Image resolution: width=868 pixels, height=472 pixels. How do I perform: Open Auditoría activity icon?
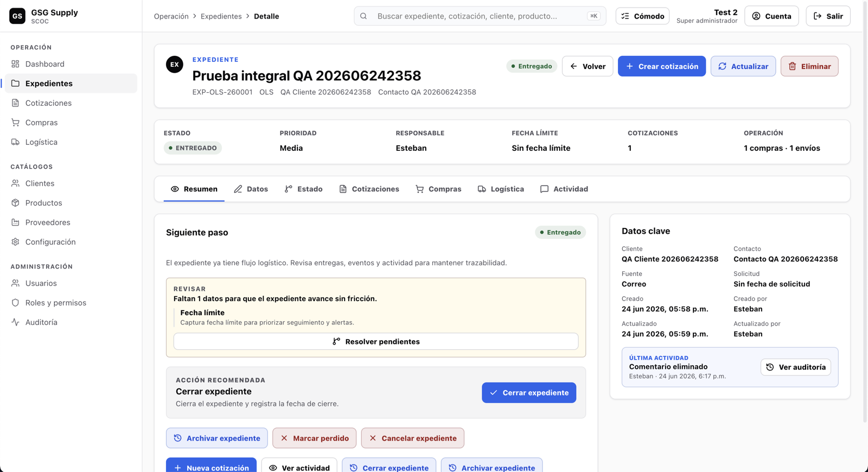pos(15,322)
